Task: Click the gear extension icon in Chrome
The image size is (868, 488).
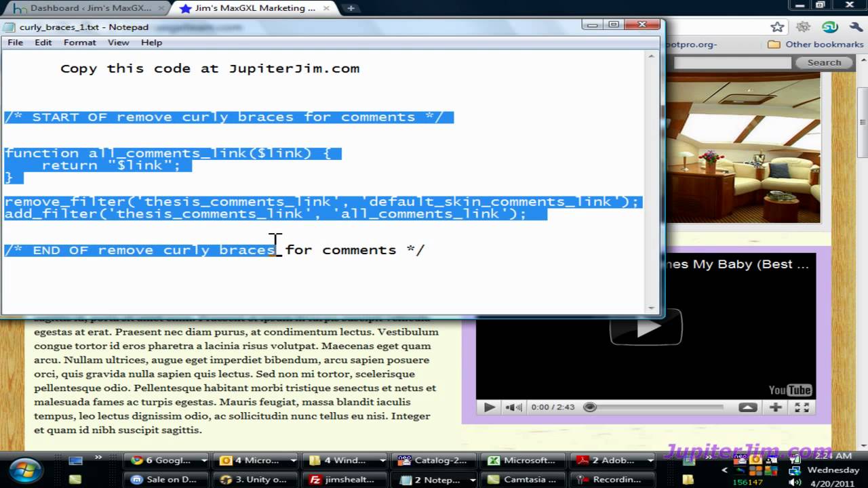Action: pos(804,27)
